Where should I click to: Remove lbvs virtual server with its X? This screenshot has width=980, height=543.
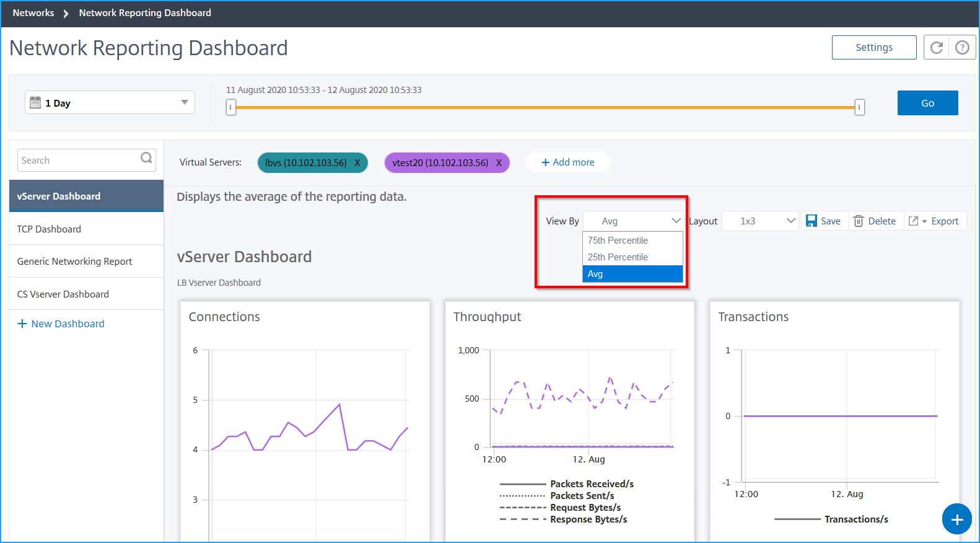coord(357,163)
